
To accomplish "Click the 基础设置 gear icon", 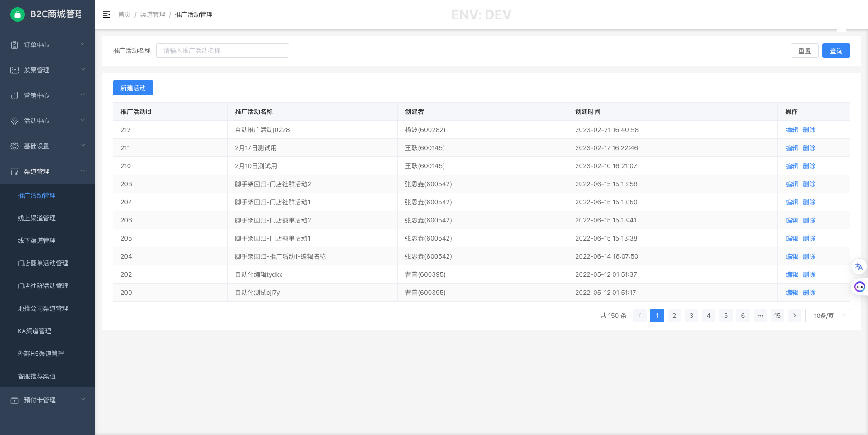I will [x=14, y=146].
